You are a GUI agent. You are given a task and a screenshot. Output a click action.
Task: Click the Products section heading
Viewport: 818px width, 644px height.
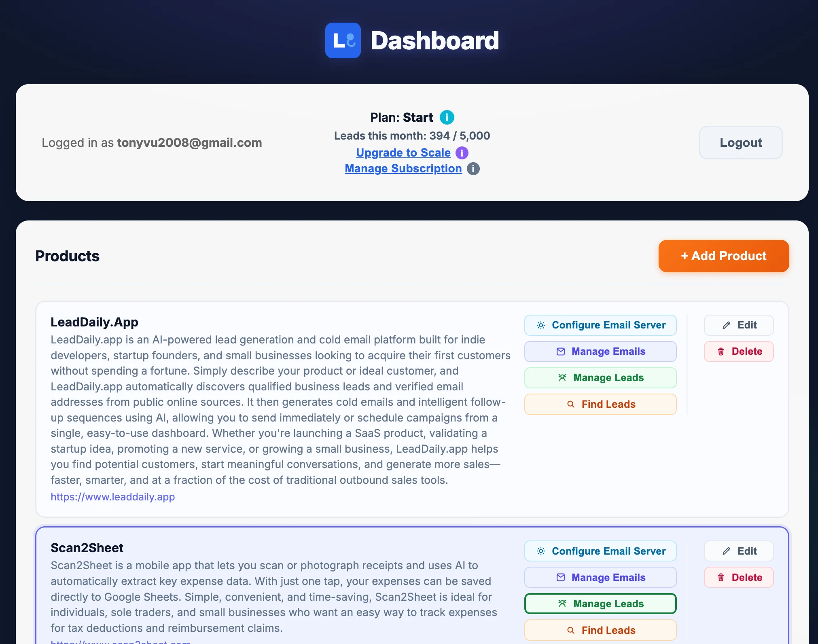(x=67, y=256)
